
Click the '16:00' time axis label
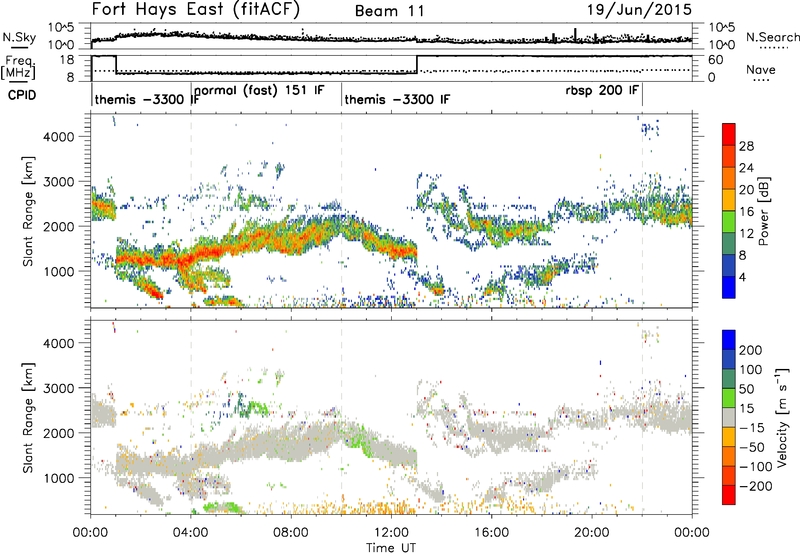coord(491,533)
